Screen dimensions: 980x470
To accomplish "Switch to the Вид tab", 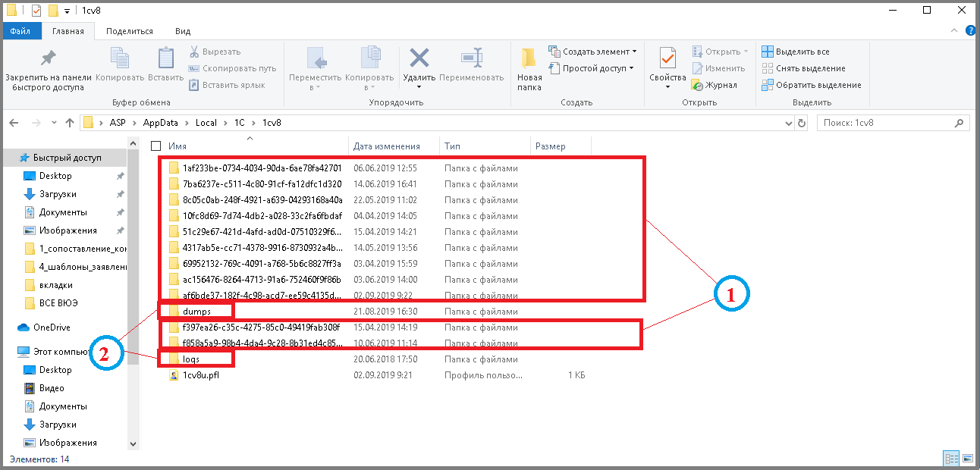I will coord(183,31).
